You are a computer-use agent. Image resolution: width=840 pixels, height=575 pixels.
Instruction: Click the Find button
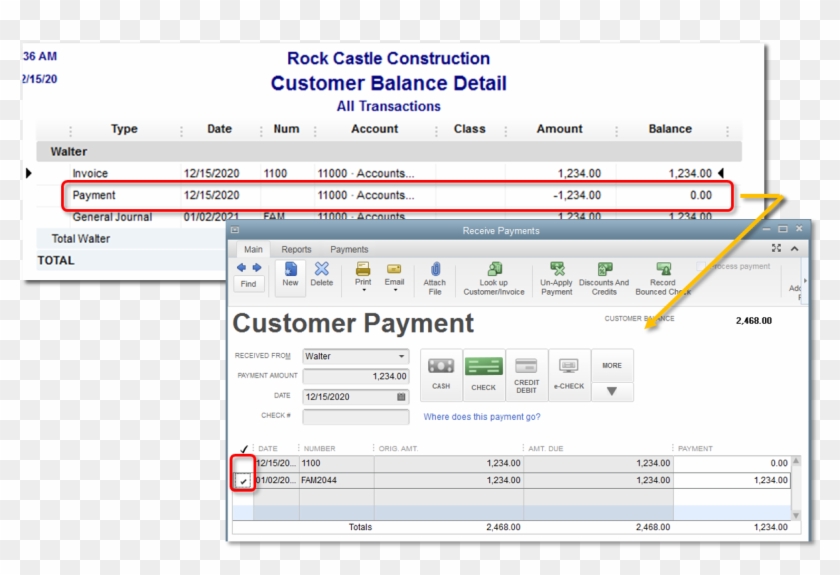[x=248, y=284]
